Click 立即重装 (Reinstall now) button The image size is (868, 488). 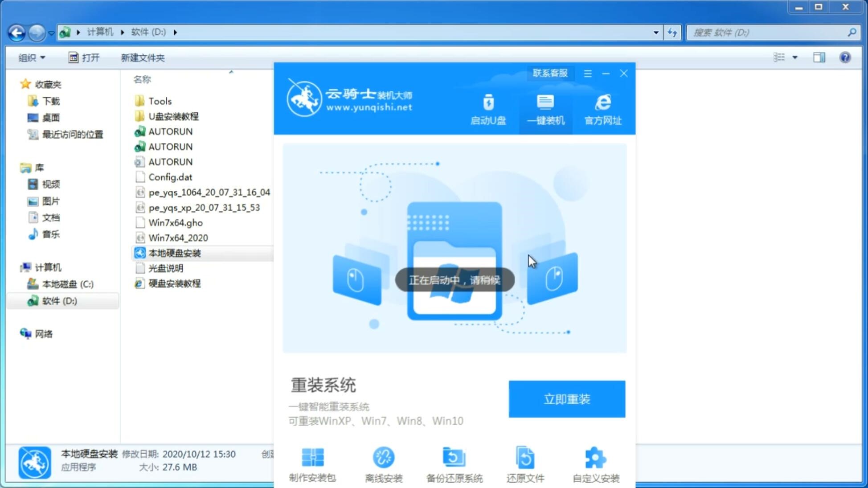(x=567, y=398)
